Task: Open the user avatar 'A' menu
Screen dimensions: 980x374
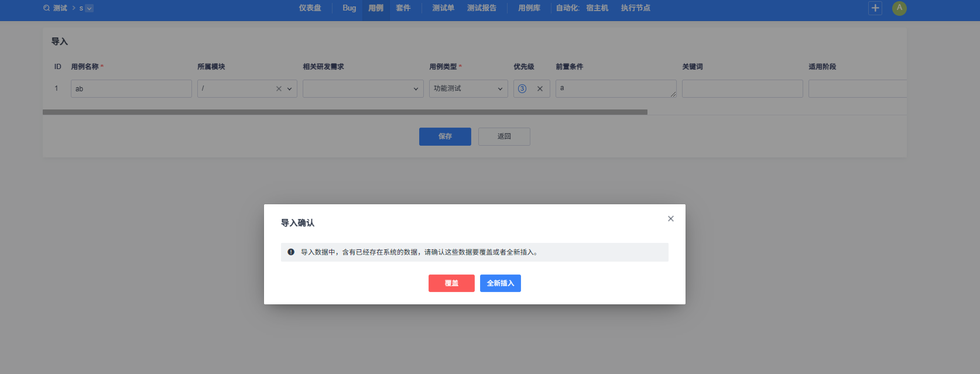Action: pos(899,8)
